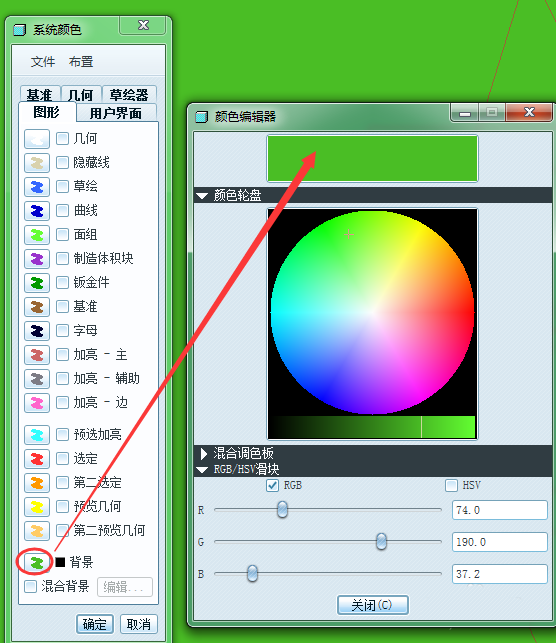Click the 确定 button
Image resolution: width=556 pixels, height=643 pixels.
(x=95, y=624)
